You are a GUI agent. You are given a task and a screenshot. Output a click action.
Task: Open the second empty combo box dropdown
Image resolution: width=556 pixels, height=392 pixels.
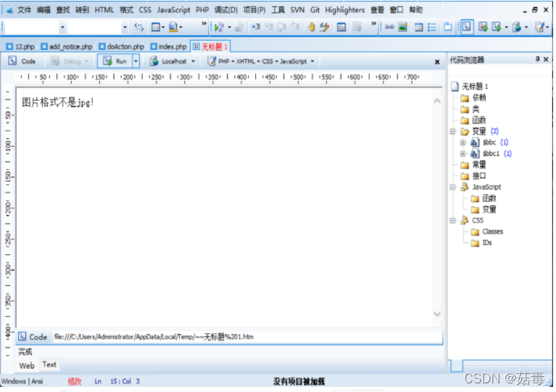pos(125,27)
